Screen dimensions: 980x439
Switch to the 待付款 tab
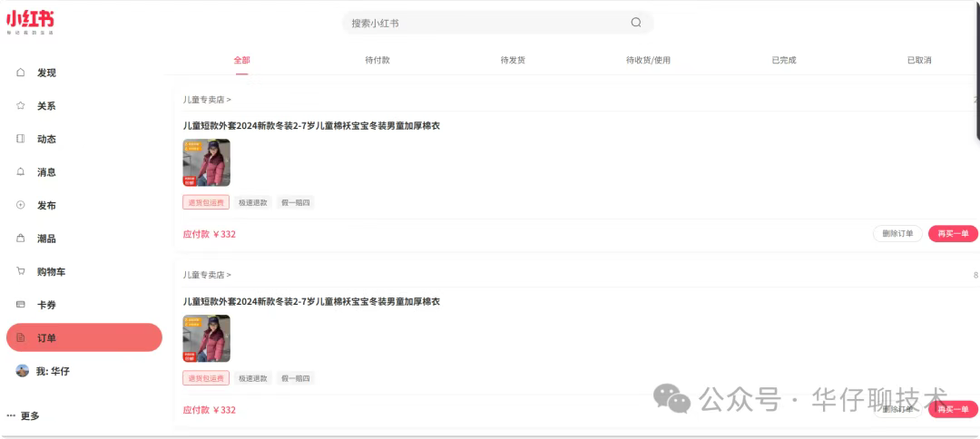(377, 61)
